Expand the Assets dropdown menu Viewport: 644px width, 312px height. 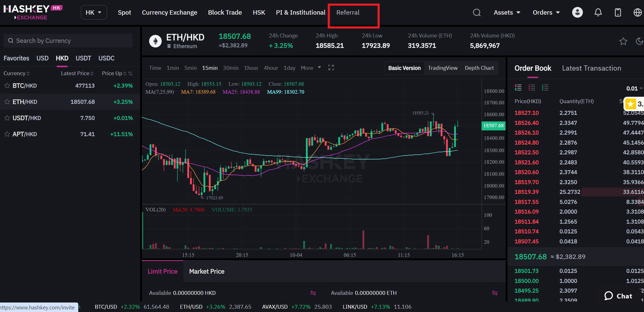507,13
